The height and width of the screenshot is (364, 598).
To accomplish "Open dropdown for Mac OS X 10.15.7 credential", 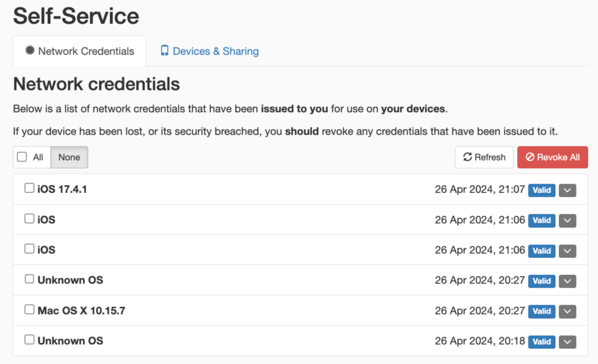I will point(567,311).
